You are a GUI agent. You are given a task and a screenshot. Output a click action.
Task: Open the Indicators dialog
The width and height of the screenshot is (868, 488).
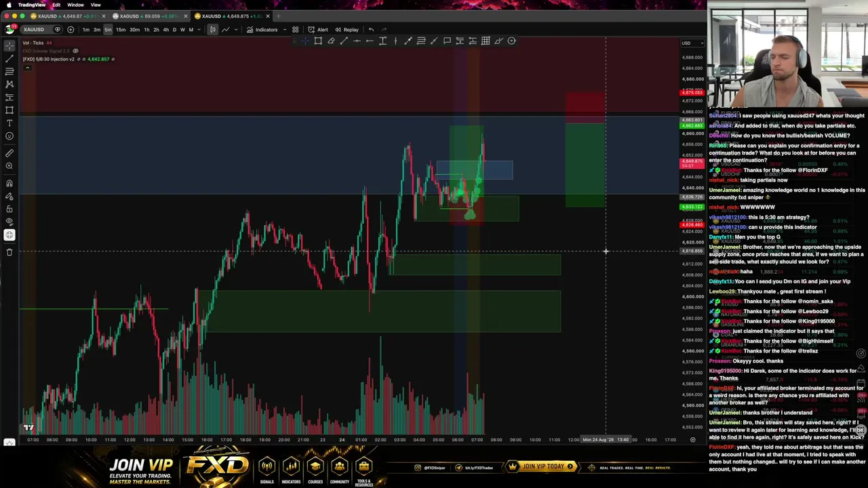262,30
